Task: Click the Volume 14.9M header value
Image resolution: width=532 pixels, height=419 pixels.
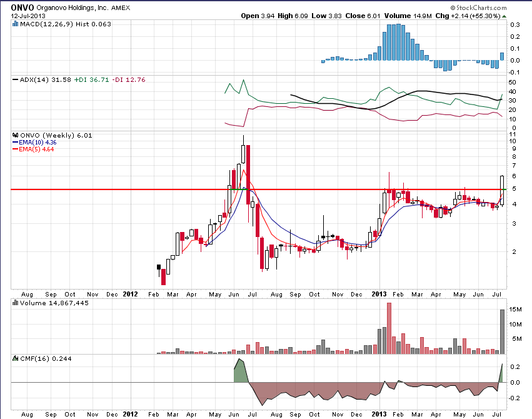Action: (x=408, y=16)
